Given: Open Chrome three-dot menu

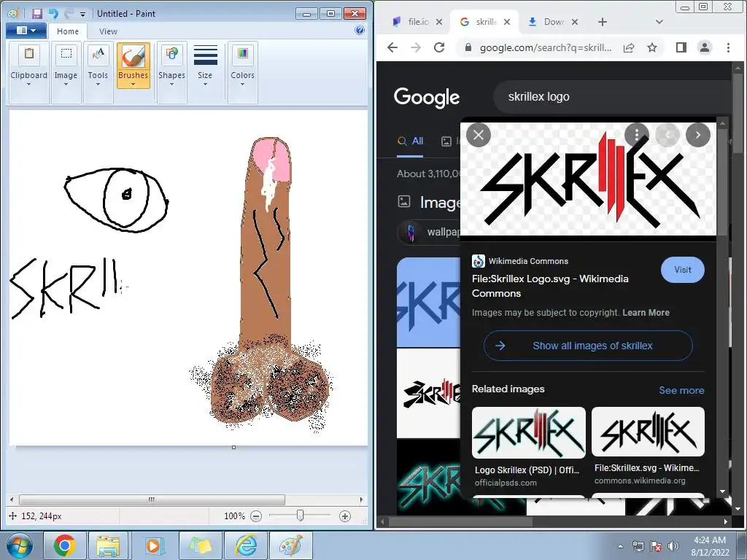Looking at the screenshot, I should (728, 47).
